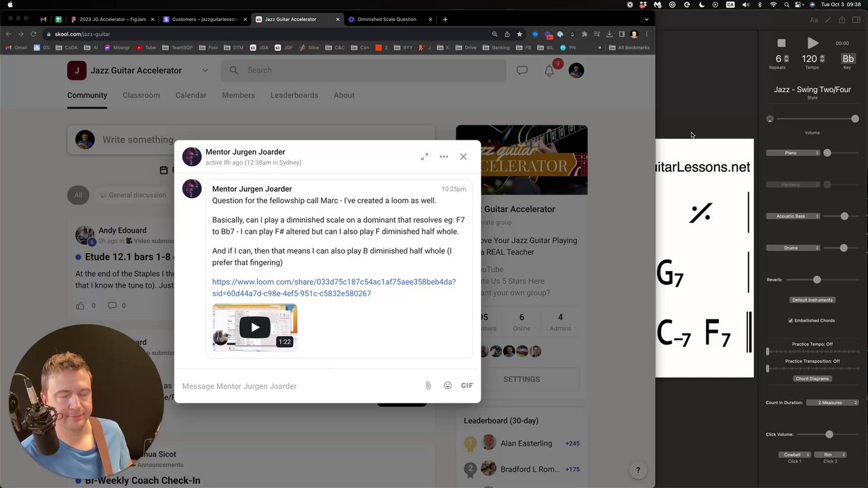Open a new browser tab
Screen dimensions: 868x488
click(445, 19)
